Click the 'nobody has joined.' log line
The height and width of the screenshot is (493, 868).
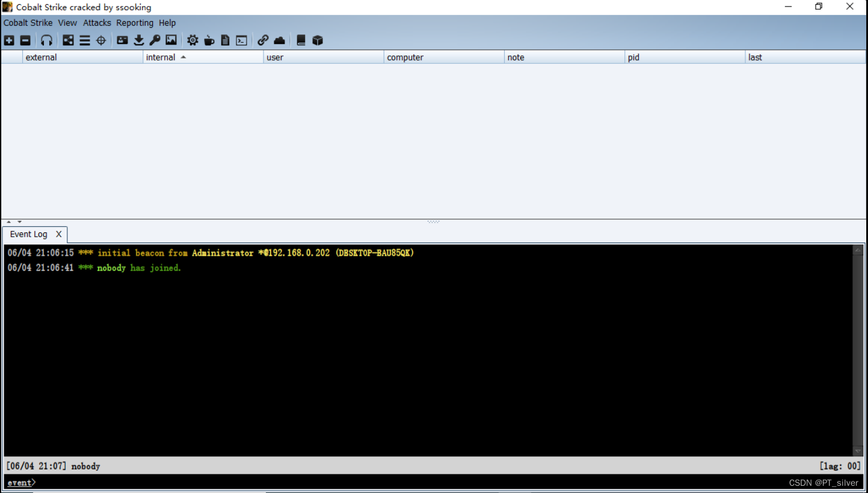[94, 268]
